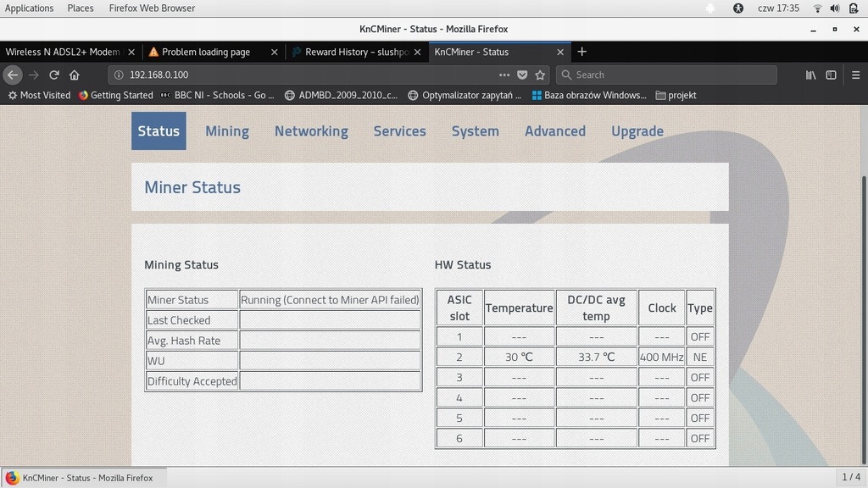Open the System navigation tab
This screenshot has height=488, width=868.
475,131
